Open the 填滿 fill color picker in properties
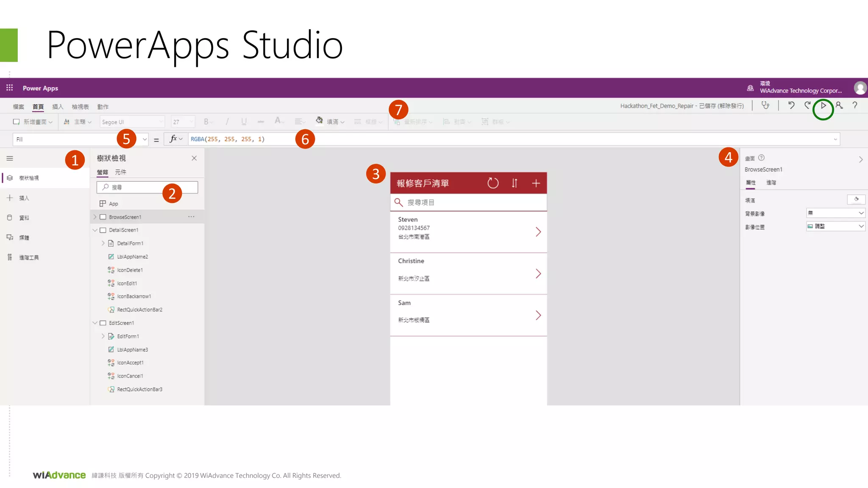Screen dimensions: 868x488 (856, 199)
